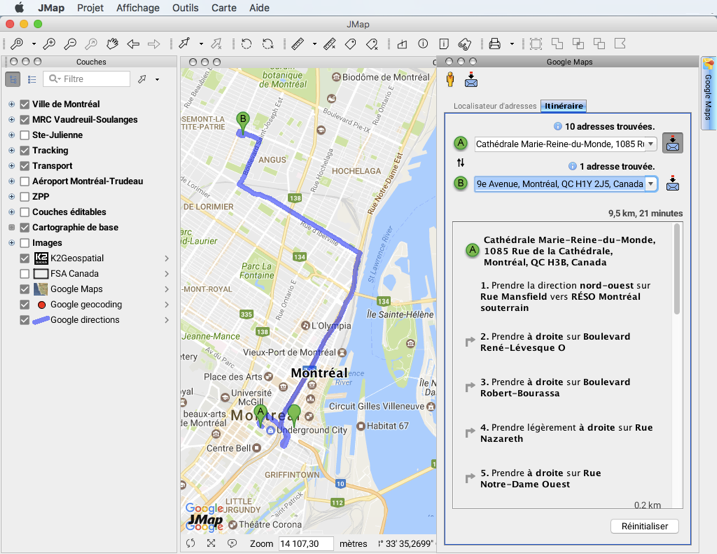Go to next map view arrow
The height and width of the screenshot is (554, 717).
pyautogui.click(x=154, y=44)
